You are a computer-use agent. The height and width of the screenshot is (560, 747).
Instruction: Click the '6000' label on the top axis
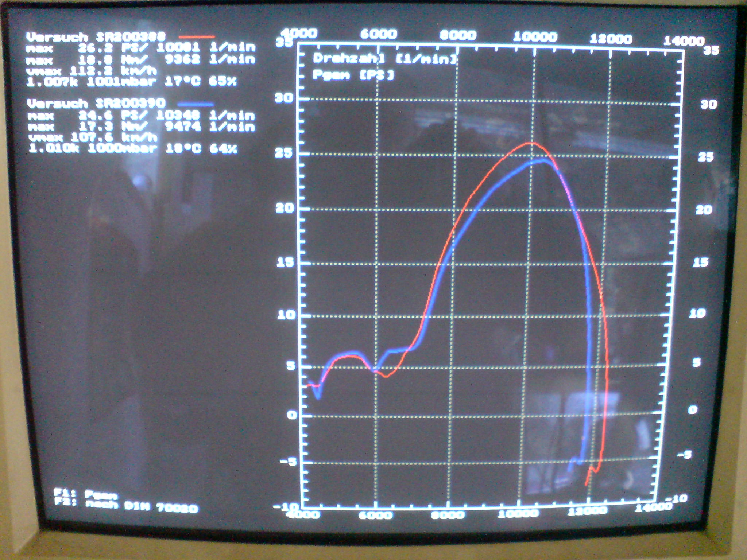click(x=379, y=34)
